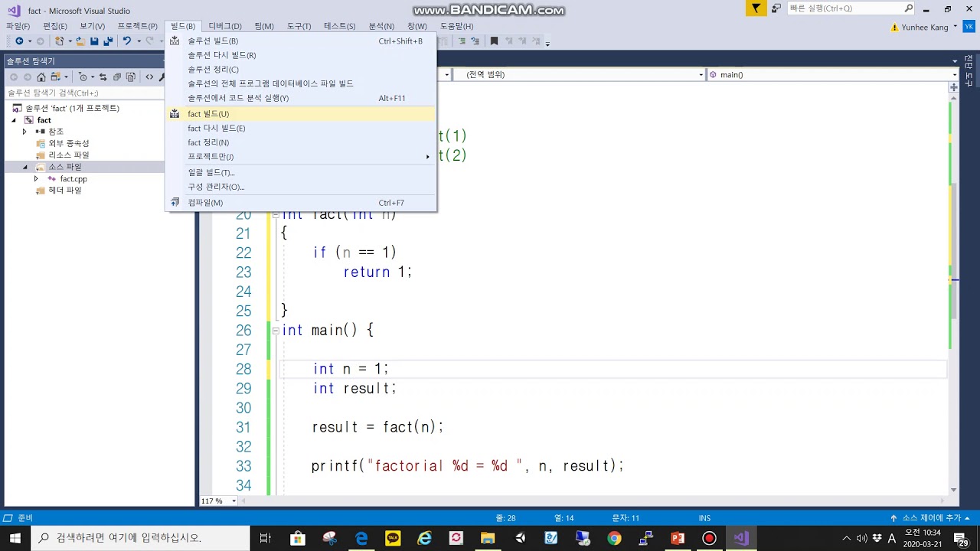Choose '솔루션 다시 빌드(R)' menu entry
The image size is (980, 551).
point(300,55)
